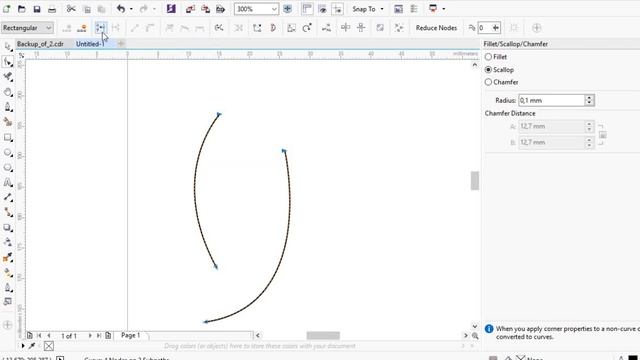Extend curve to close icon
Viewport: 640px width, 360px height.
pyautogui.click(x=257, y=28)
